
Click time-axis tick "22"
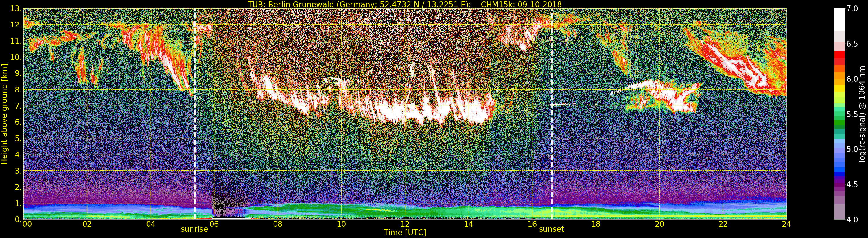pyautogui.click(x=723, y=224)
